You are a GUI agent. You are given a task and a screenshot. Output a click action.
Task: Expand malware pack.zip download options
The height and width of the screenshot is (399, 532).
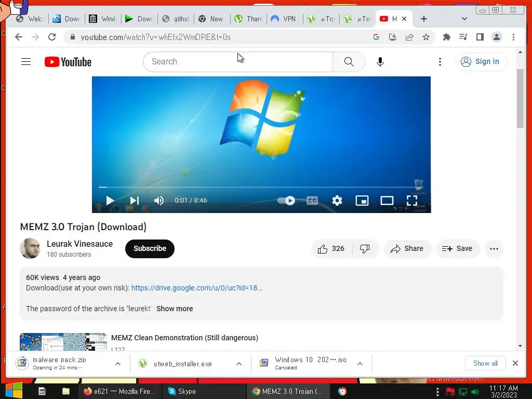click(x=118, y=364)
